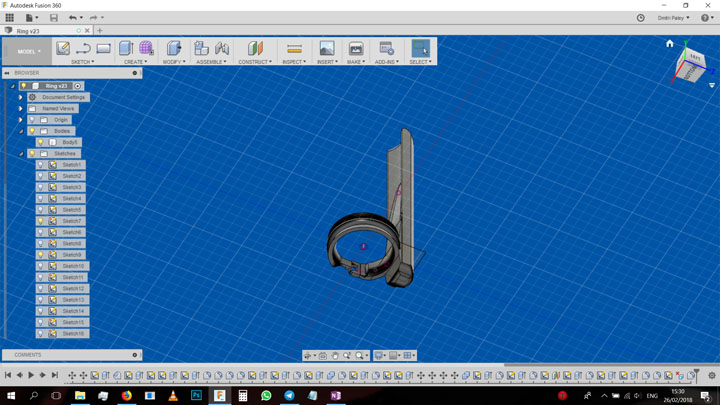
Task: Toggle visibility bulb of the Bodies folder
Action: [32, 131]
